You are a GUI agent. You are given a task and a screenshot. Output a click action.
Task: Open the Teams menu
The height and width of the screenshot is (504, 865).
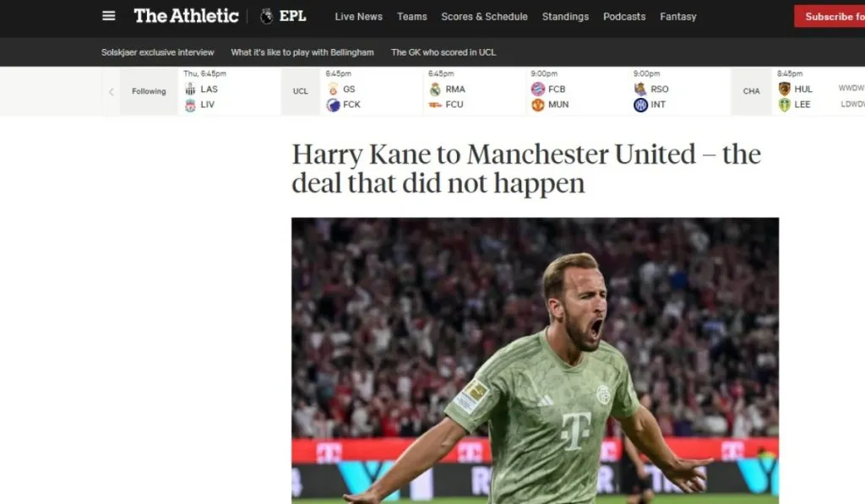(x=412, y=17)
